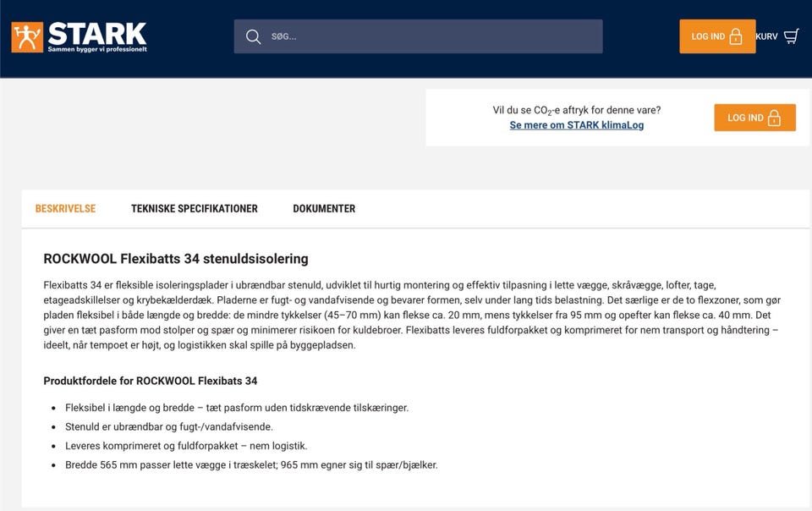This screenshot has height=511, width=812.
Task: Click the header LOG IND button
Action: (x=717, y=36)
